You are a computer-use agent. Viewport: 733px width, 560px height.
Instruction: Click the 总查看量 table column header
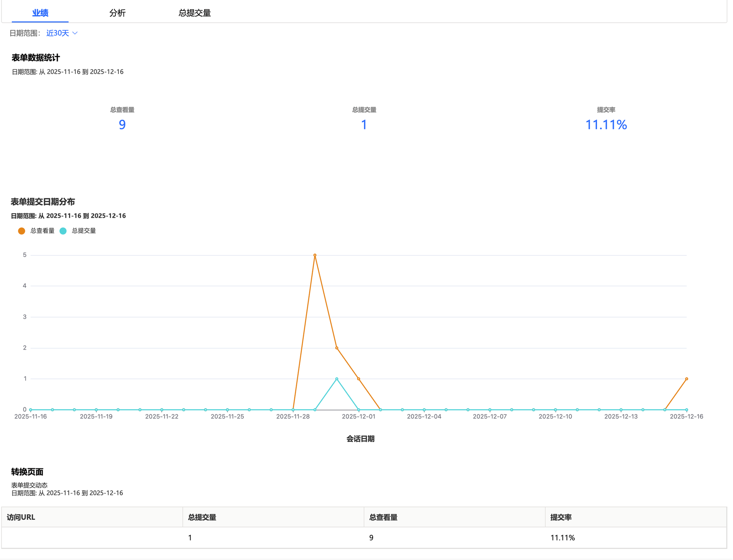pyautogui.click(x=383, y=517)
